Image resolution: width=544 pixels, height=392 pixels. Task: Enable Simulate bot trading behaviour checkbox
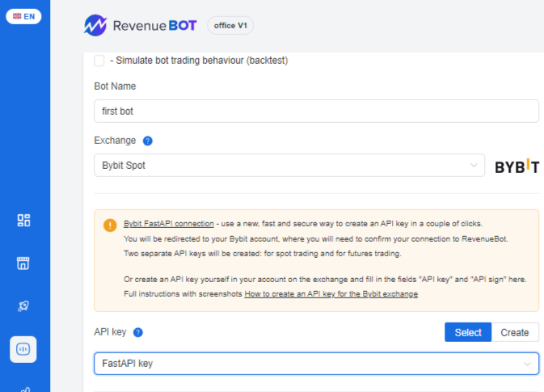[99, 61]
